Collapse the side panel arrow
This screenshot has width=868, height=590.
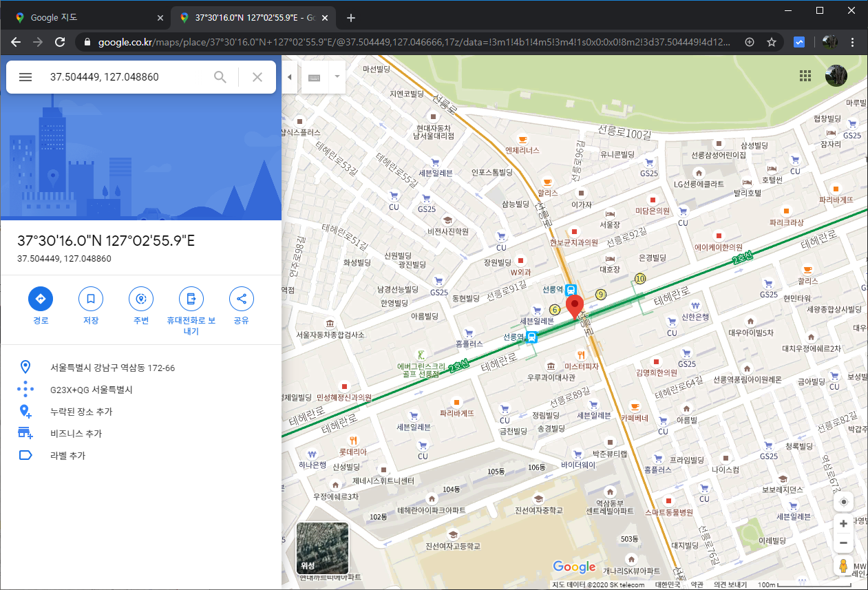[289, 77]
